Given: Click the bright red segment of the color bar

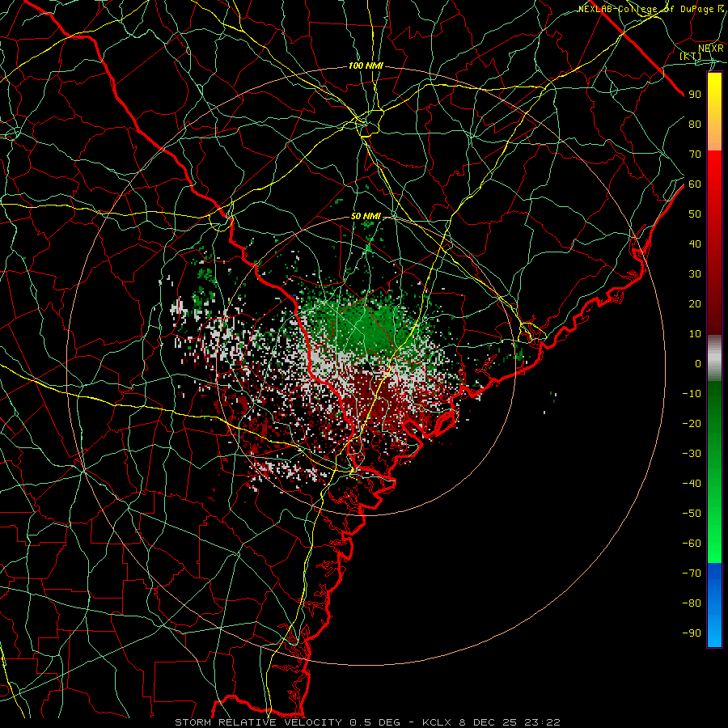Looking at the screenshot, I should [714, 167].
